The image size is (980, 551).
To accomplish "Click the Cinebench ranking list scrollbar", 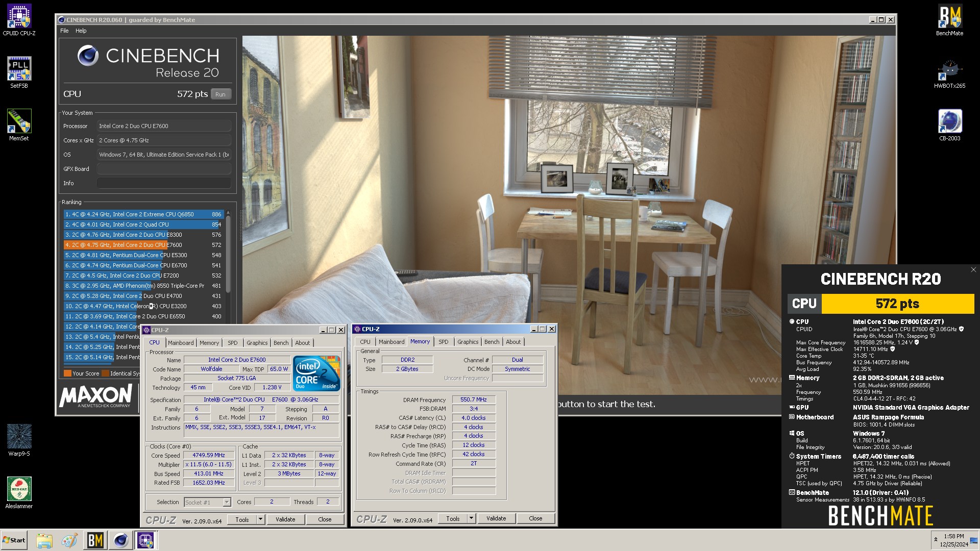I will (228, 255).
